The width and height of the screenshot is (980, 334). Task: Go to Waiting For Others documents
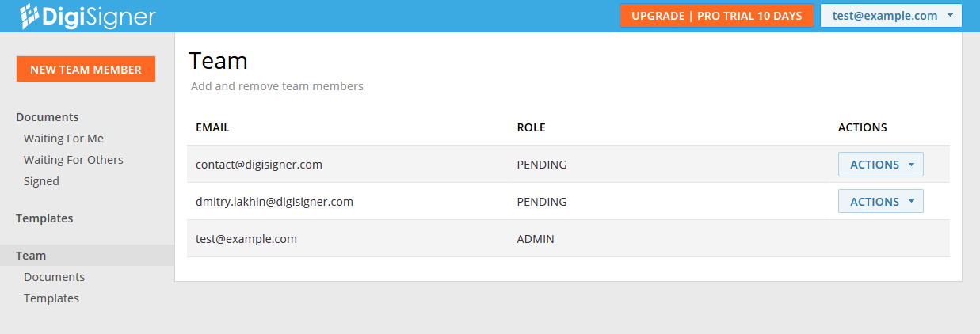point(74,160)
